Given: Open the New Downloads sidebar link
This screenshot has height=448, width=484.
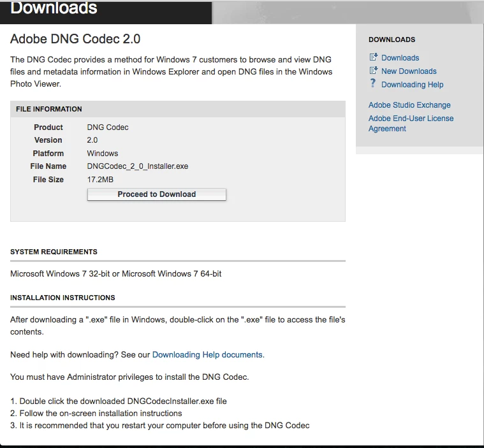Looking at the screenshot, I should pos(409,71).
